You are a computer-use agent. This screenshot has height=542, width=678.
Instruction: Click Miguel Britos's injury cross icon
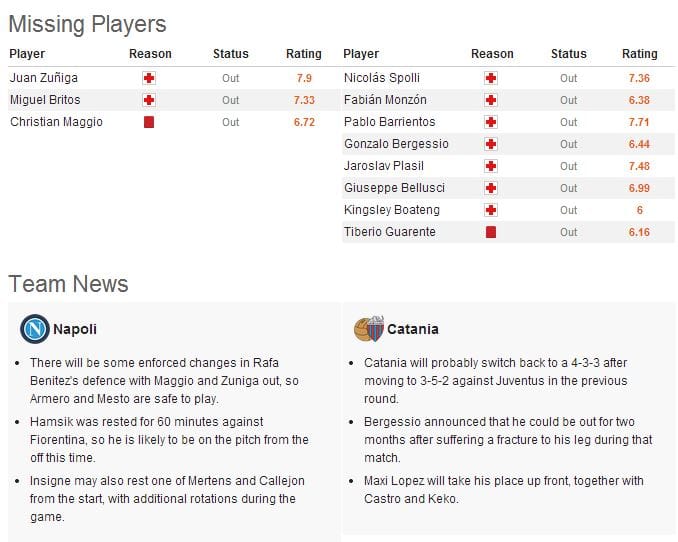149,100
